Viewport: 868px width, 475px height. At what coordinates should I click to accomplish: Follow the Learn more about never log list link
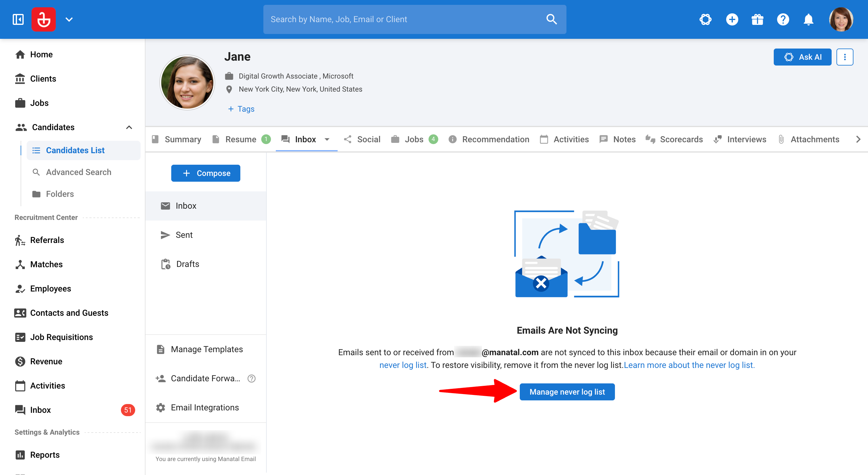click(689, 365)
